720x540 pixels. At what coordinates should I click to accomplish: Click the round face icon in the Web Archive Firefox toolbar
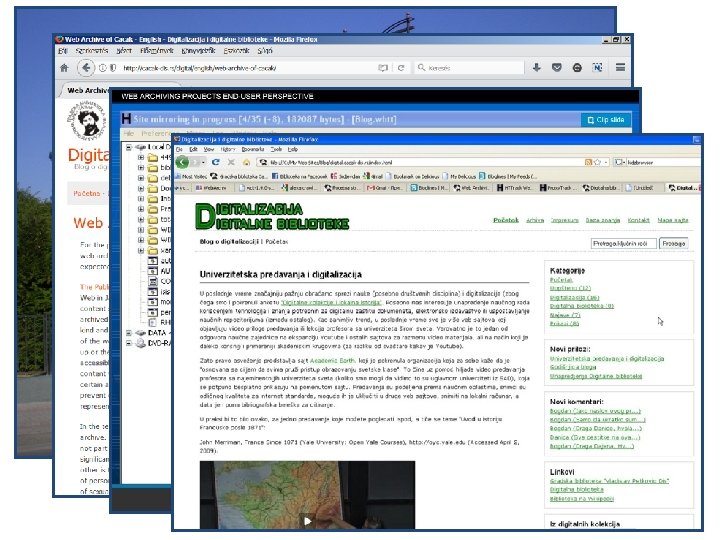(577, 68)
